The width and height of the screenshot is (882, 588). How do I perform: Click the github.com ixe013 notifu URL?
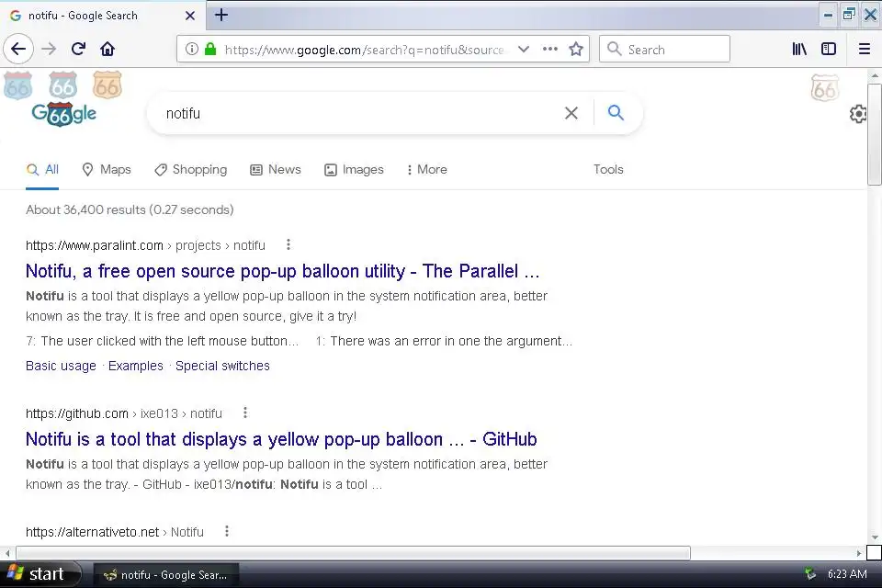coord(124,413)
